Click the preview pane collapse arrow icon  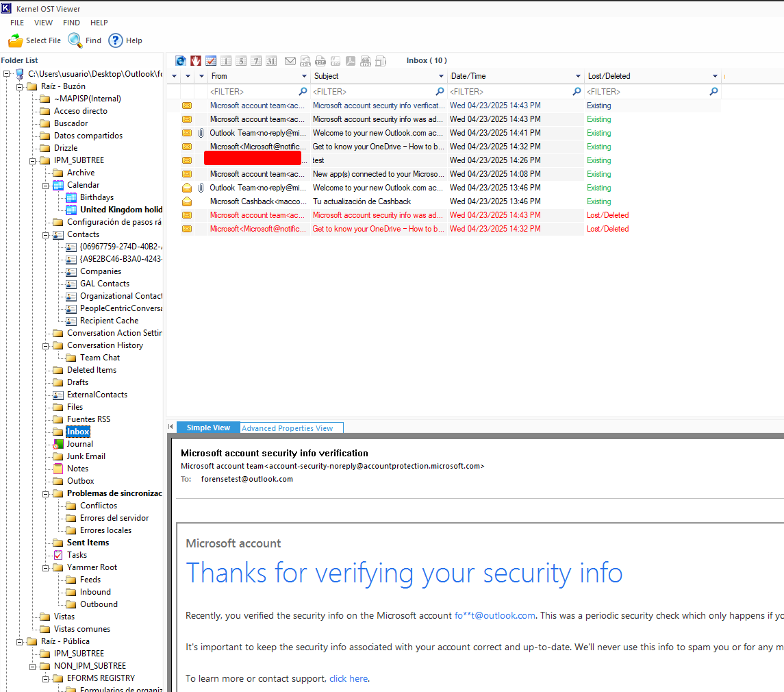tap(170, 427)
